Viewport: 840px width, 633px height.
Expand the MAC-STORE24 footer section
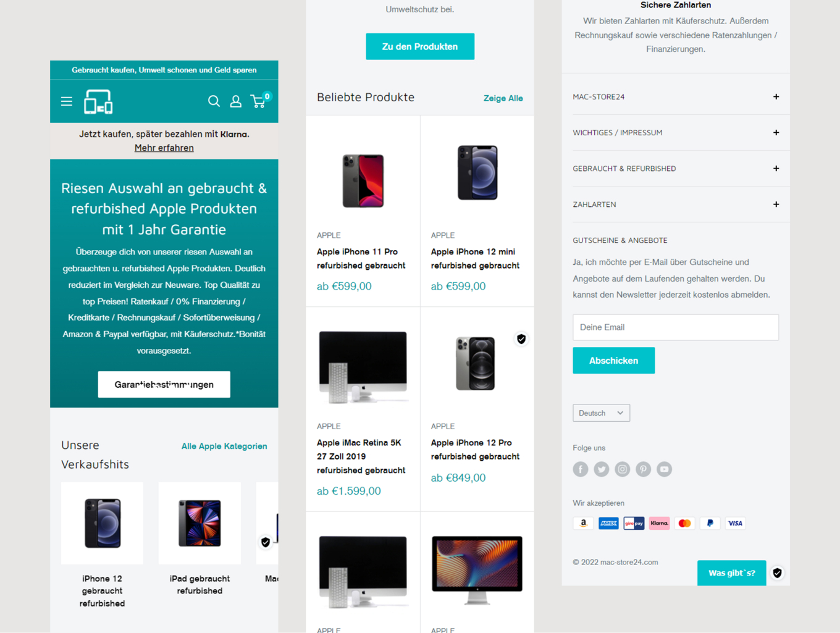(676, 97)
